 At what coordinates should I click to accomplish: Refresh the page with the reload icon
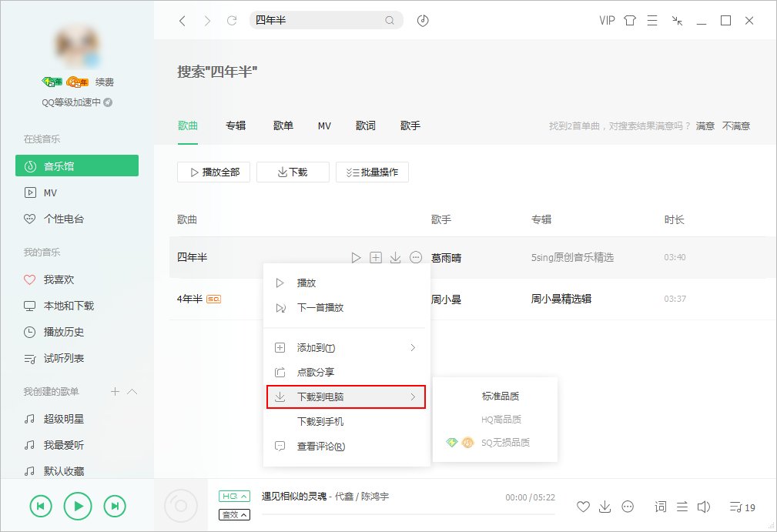click(x=232, y=20)
